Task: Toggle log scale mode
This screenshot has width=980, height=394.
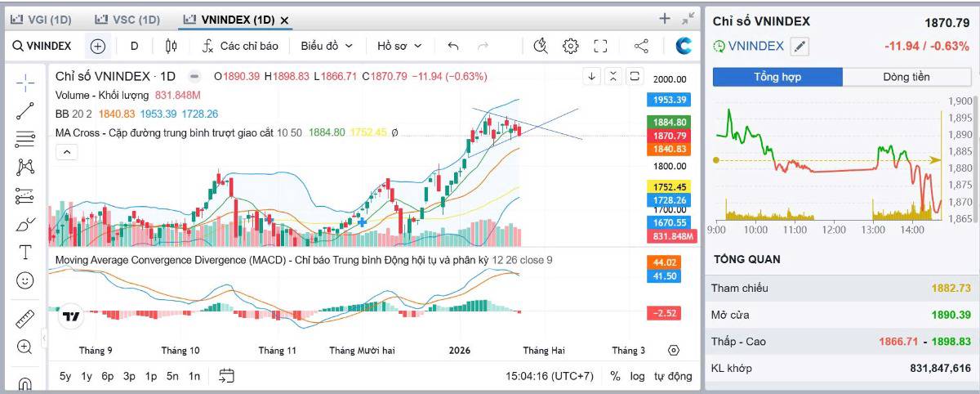Action: click(638, 376)
